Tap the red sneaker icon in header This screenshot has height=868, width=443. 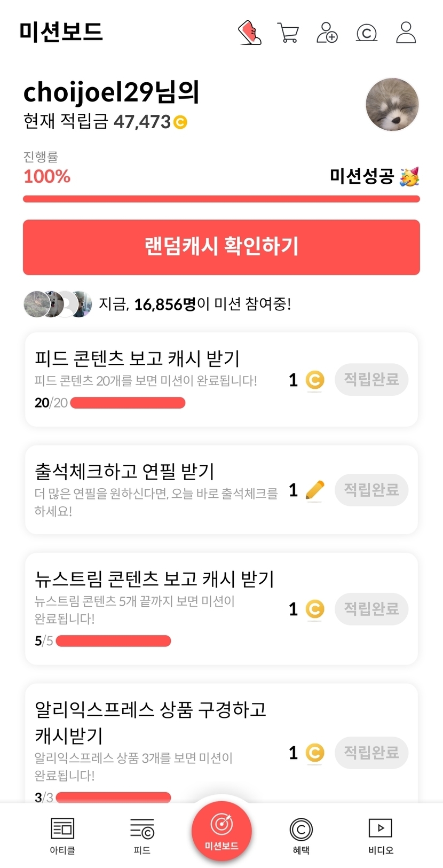pyautogui.click(x=249, y=33)
